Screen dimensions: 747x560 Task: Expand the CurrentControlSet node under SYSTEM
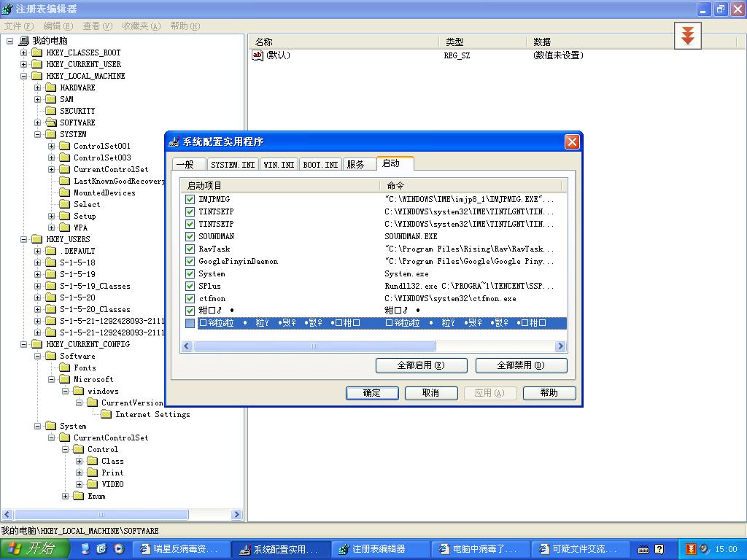[52, 169]
